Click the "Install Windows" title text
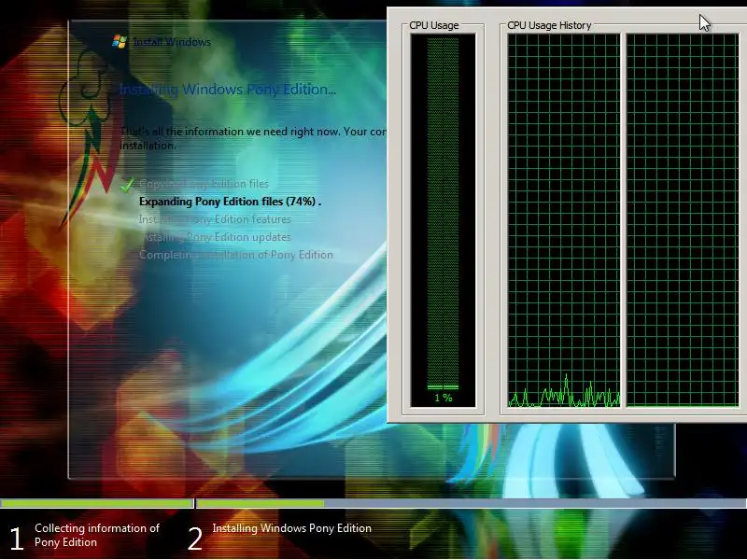Screen dimensions: 747x560 click(172, 42)
